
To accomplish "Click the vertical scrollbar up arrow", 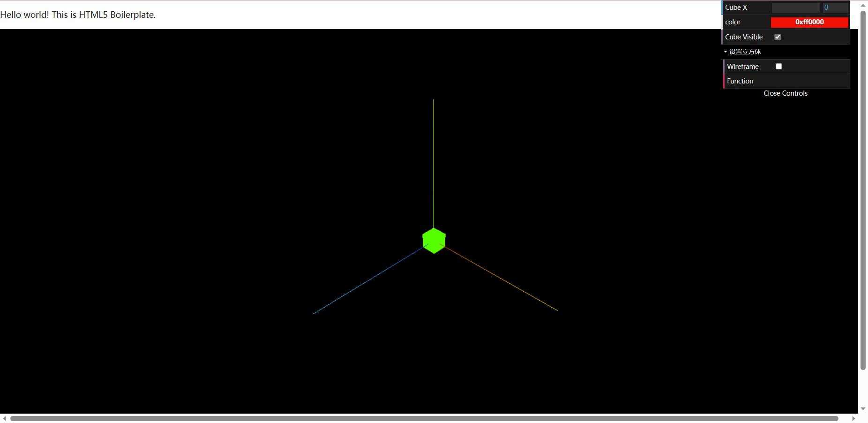I will coord(863,5).
